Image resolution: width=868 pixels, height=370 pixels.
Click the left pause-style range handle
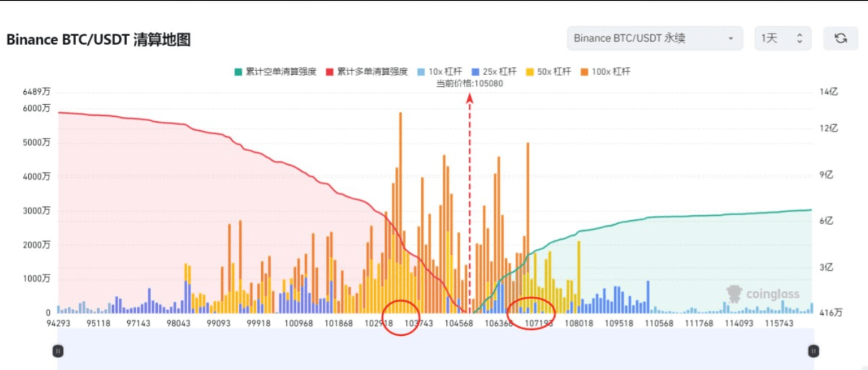click(x=58, y=351)
